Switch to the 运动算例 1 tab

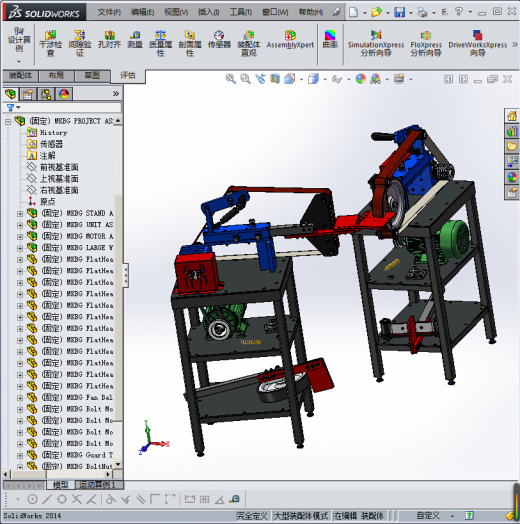pos(99,485)
